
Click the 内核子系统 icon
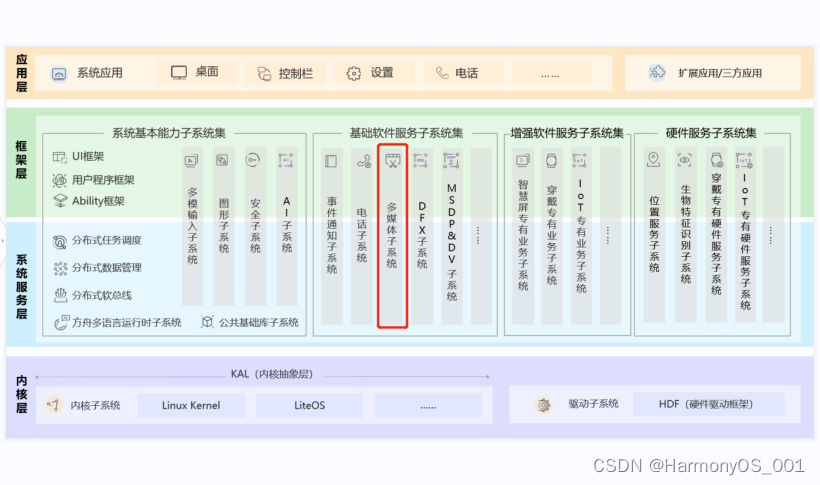pos(53,404)
